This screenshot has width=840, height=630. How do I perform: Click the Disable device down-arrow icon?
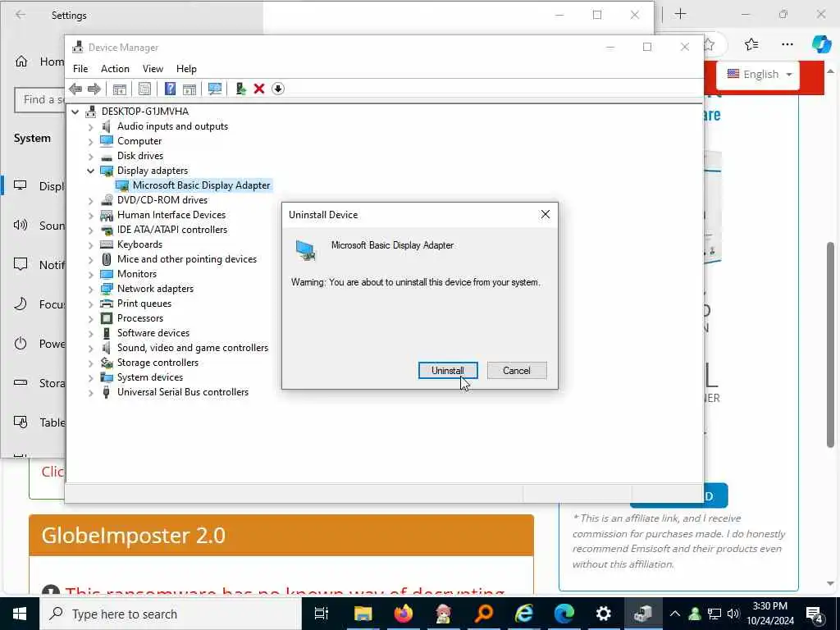pyautogui.click(x=277, y=89)
